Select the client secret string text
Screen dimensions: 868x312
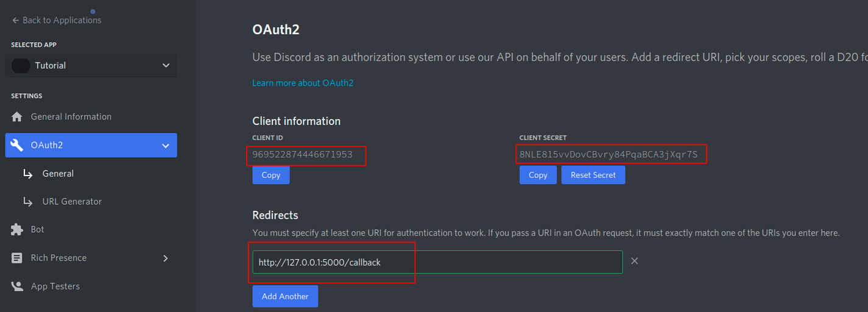point(609,155)
